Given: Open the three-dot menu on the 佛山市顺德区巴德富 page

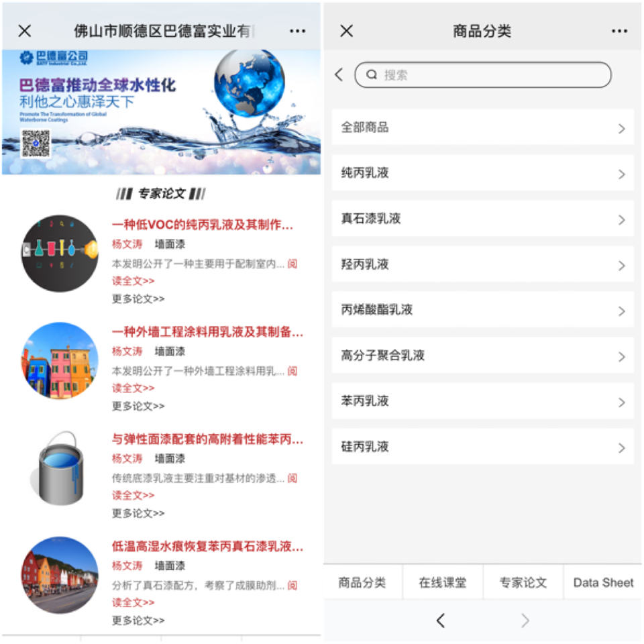Looking at the screenshot, I should (x=297, y=31).
